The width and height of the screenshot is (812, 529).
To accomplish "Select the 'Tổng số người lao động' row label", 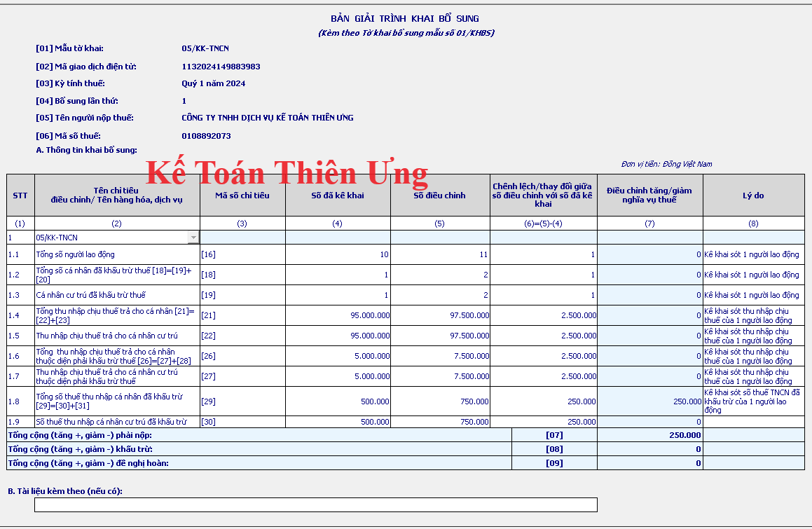I will (x=117, y=254).
